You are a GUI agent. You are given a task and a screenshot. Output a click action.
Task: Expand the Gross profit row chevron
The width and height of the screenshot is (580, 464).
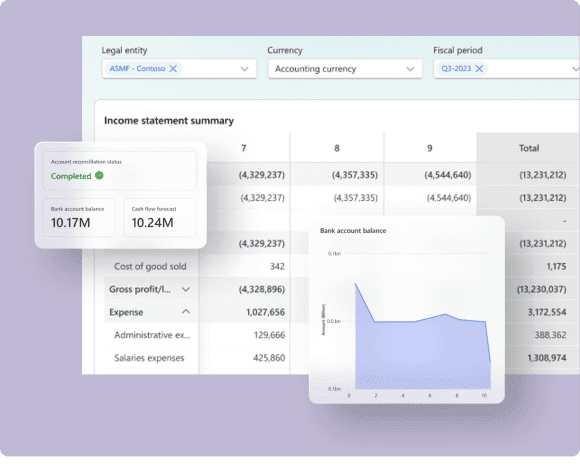pos(186,289)
